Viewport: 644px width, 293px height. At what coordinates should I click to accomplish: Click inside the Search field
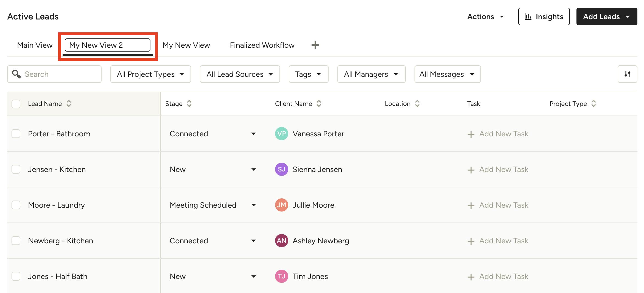[x=55, y=74]
